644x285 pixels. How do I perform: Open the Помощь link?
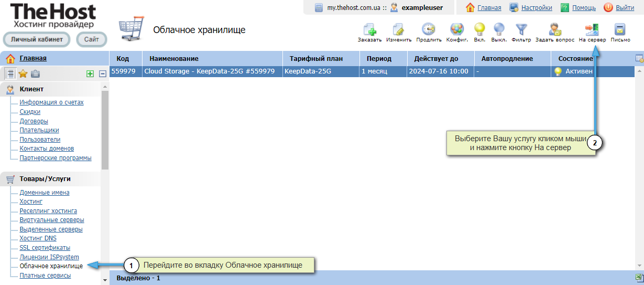(x=584, y=7)
